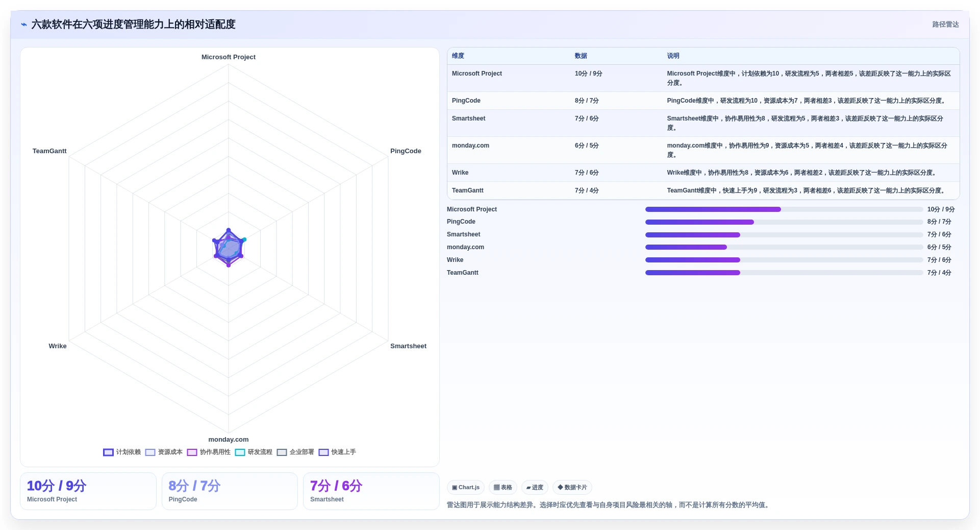Click the Chart.js chip
Image resolution: width=980 pixels, height=530 pixels.
point(466,488)
